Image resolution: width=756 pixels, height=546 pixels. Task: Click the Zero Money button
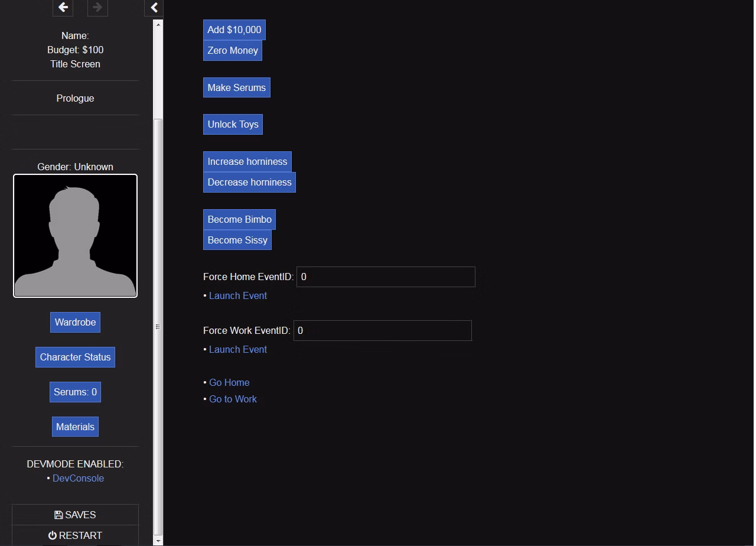(x=233, y=50)
